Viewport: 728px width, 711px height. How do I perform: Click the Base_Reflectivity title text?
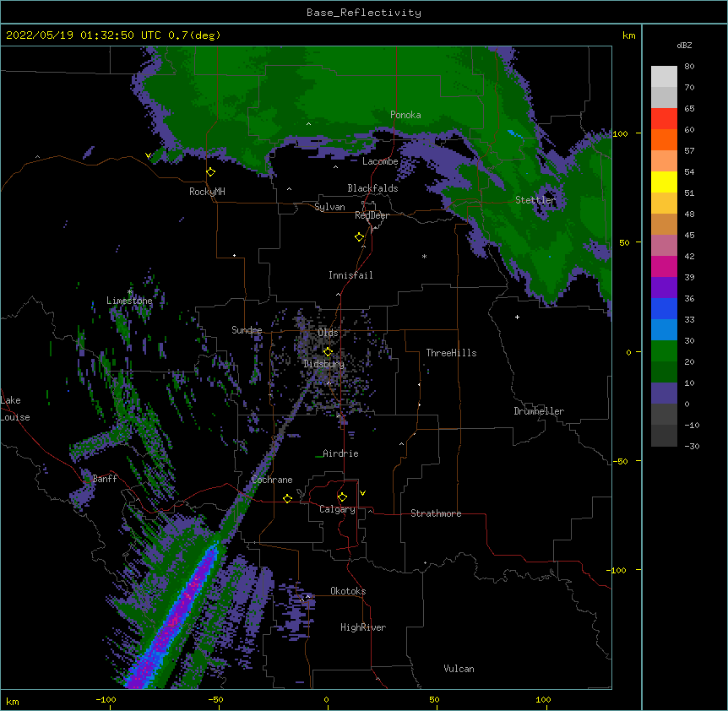point(364,13)
